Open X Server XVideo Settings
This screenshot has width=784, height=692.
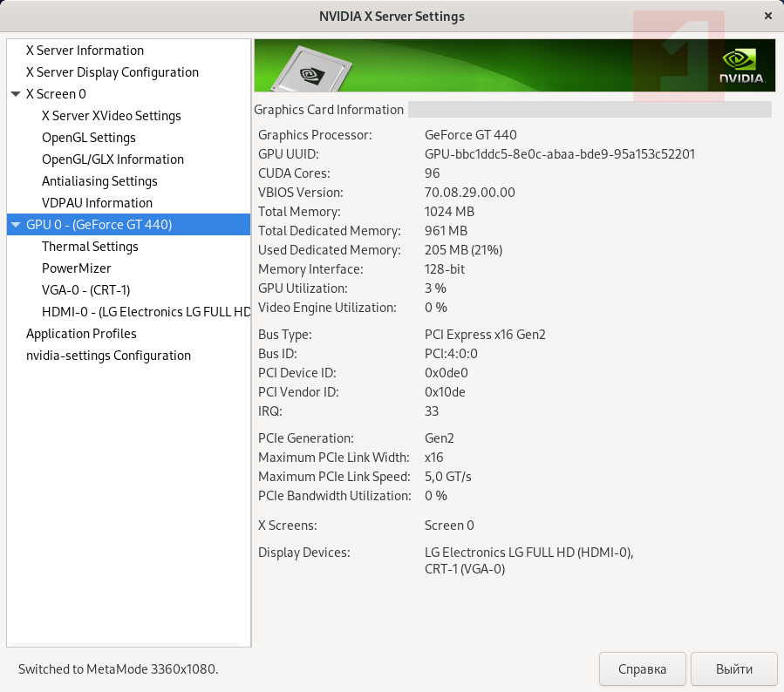pyautogui.click(x=111, y=116)
